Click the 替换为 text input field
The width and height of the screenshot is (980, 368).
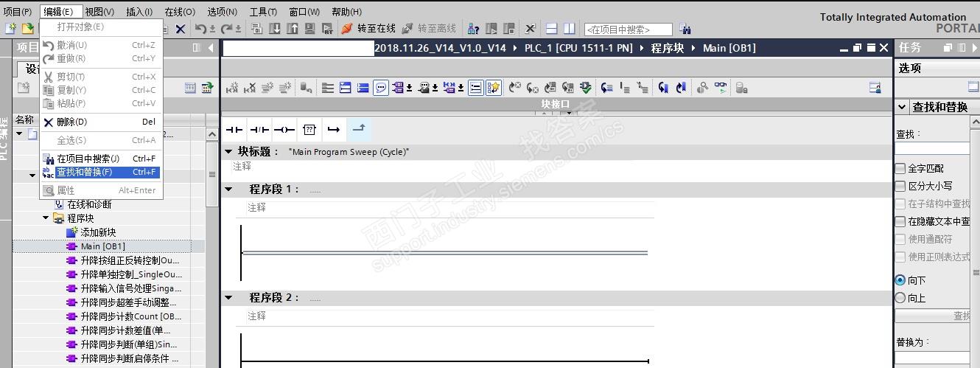(x=932, y=358)
